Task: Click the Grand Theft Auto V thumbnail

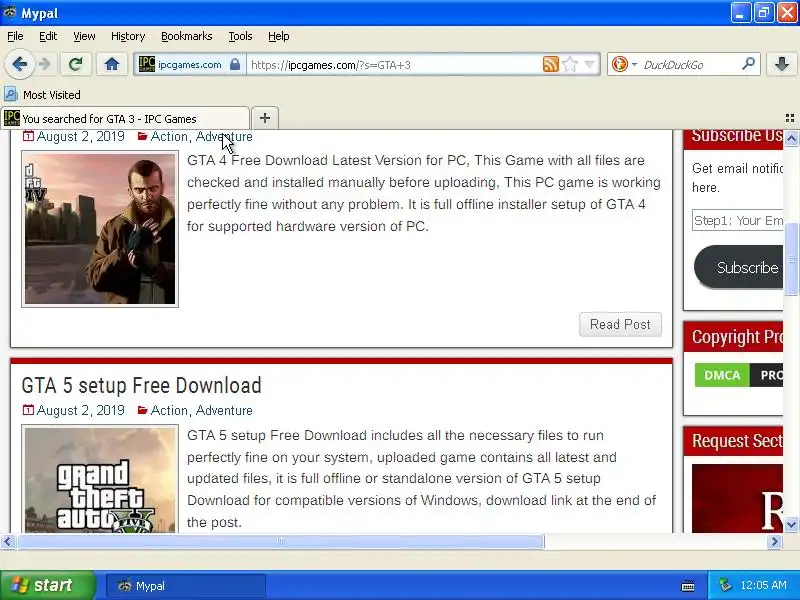Action: [x=100, y=479]
